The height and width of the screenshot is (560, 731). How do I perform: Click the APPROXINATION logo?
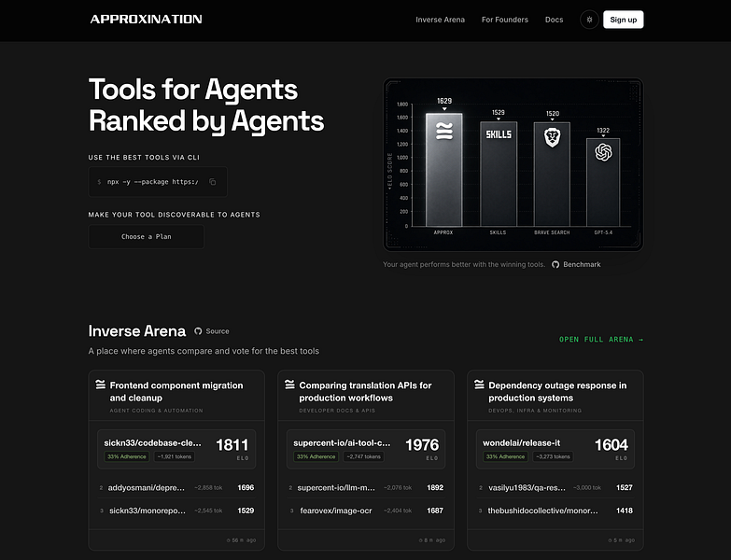pos(146,19)
